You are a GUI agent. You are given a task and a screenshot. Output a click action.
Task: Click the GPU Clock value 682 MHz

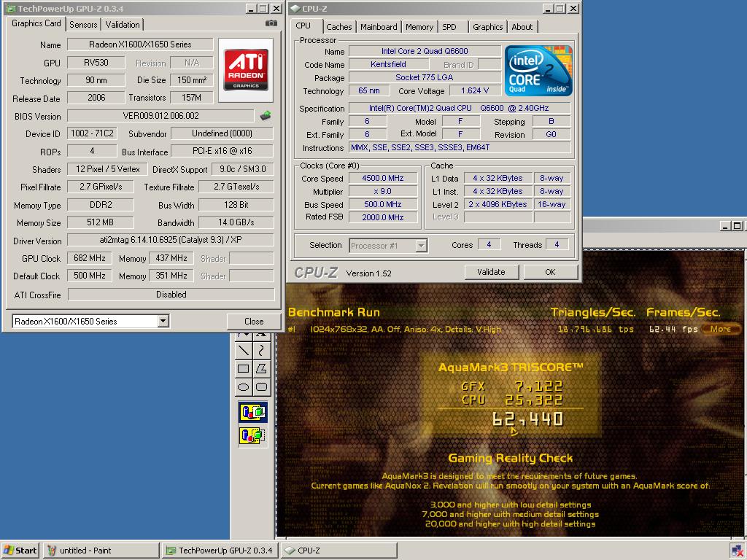click(90, 258)
